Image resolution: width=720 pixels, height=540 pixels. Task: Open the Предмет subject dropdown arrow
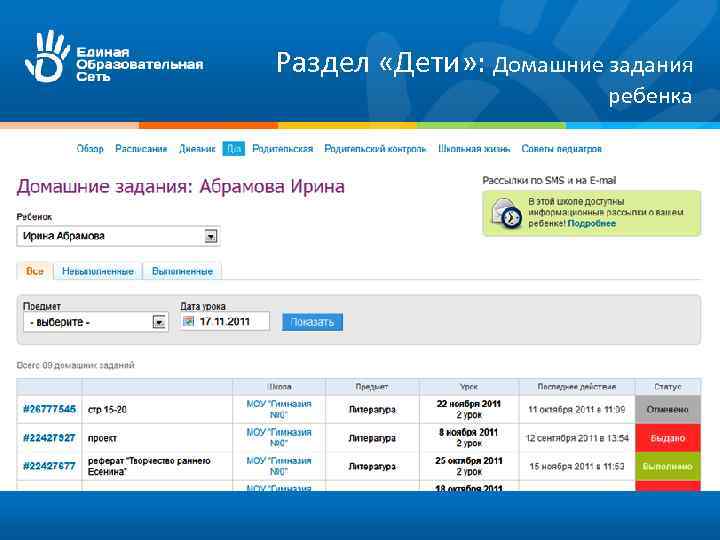click(x=158, y=322)
